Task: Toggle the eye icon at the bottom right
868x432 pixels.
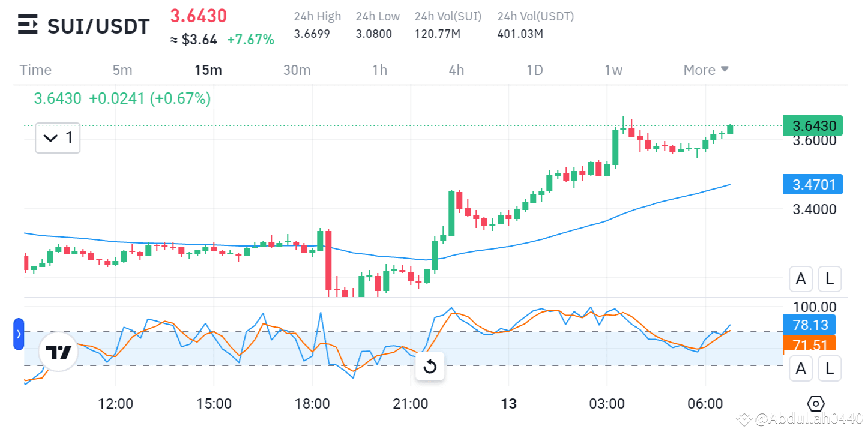Action: point(816,403)
